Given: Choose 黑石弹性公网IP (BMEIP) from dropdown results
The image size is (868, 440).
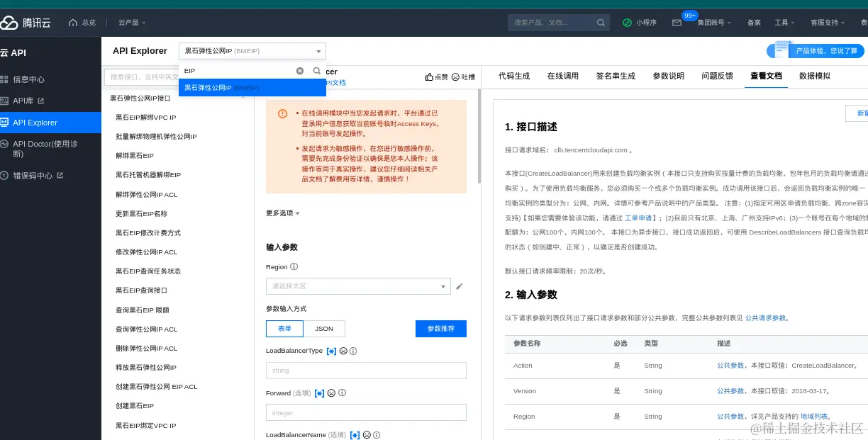Looking at the screenshot, I should pyautogui.click(x=252, y=88).
